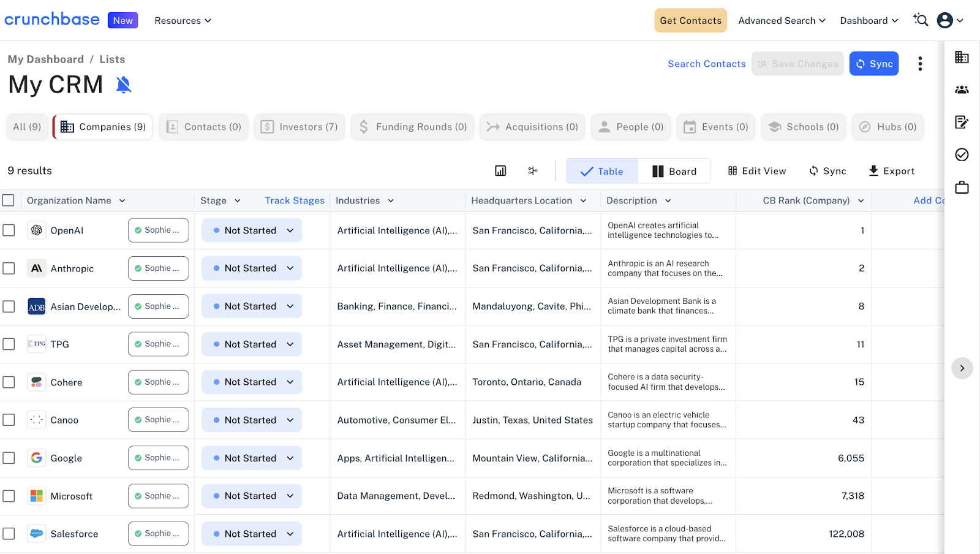Image resolution: width=980 pixels, height=554 pixels.
Task: Select the Google row checkbox
Action: [9, 458]
